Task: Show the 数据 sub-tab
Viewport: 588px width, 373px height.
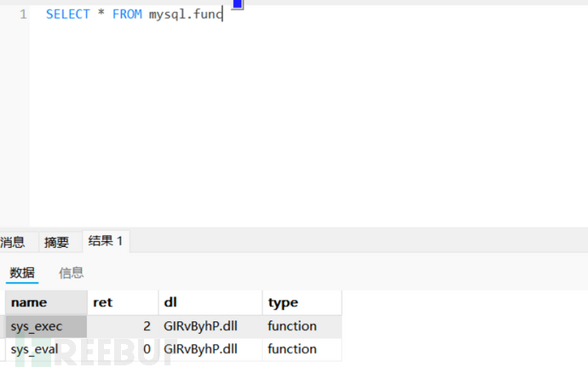Action: click(x=22, y=273)
